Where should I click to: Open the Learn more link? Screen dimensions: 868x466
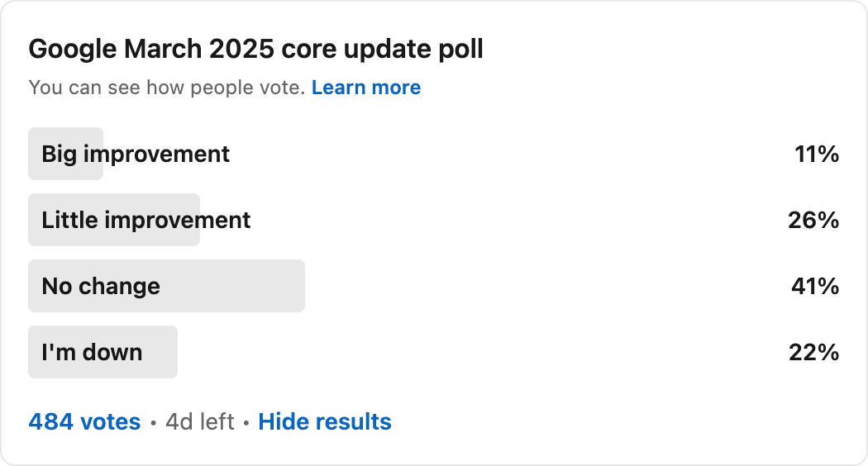[x=366, y=88]
